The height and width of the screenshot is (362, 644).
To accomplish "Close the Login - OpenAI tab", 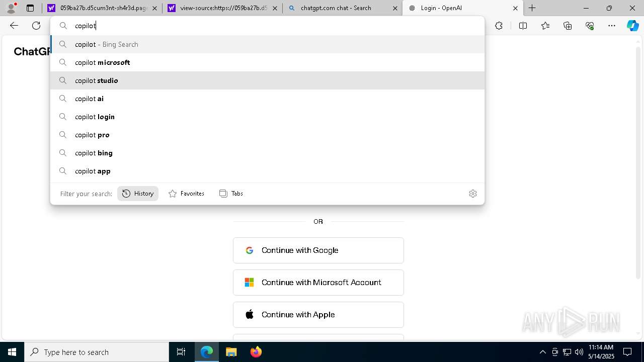I will coord(515,8).
